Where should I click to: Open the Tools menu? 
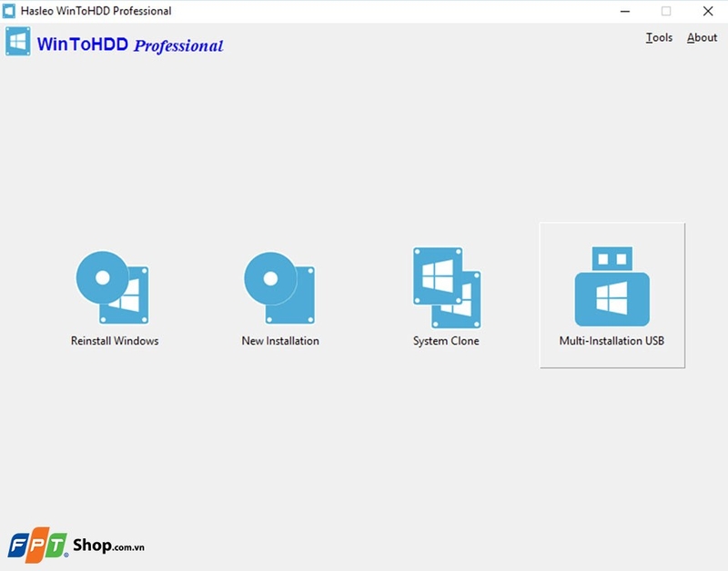click(x=659, y=37)
